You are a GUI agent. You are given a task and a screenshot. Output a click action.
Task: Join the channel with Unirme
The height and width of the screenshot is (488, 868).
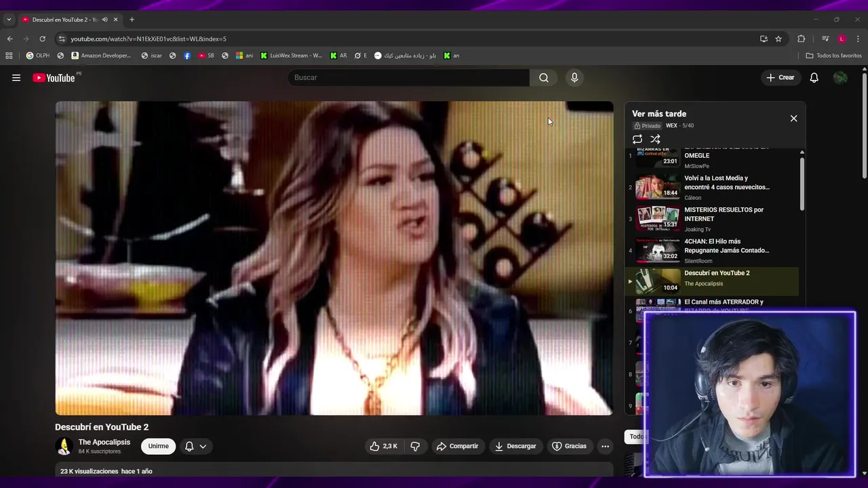(158, 446)
